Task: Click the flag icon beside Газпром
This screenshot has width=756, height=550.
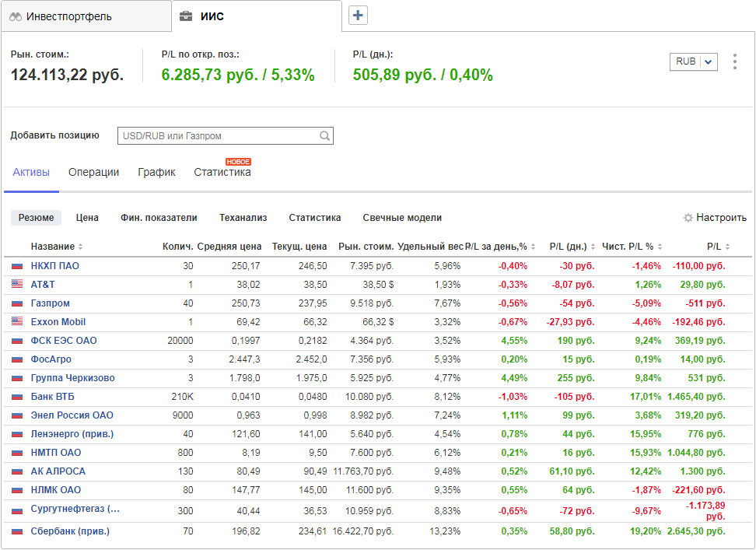Action: coord(17,303)
